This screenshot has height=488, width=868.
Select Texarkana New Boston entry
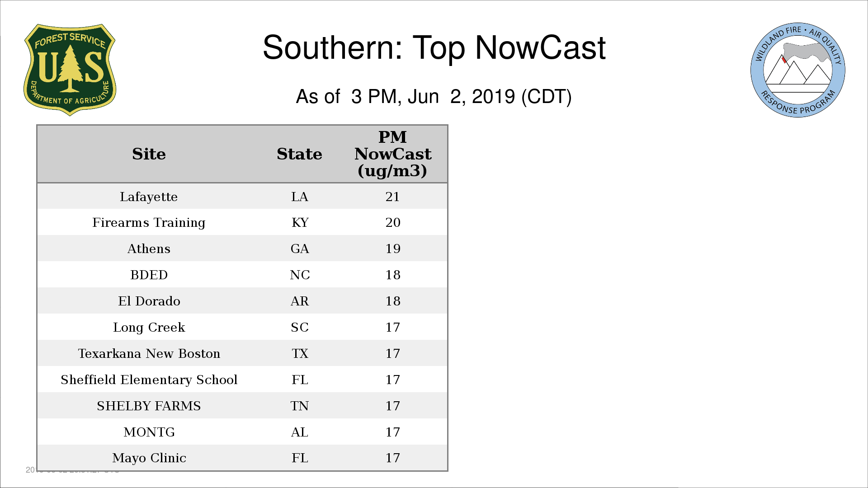(x=149, y=354)
